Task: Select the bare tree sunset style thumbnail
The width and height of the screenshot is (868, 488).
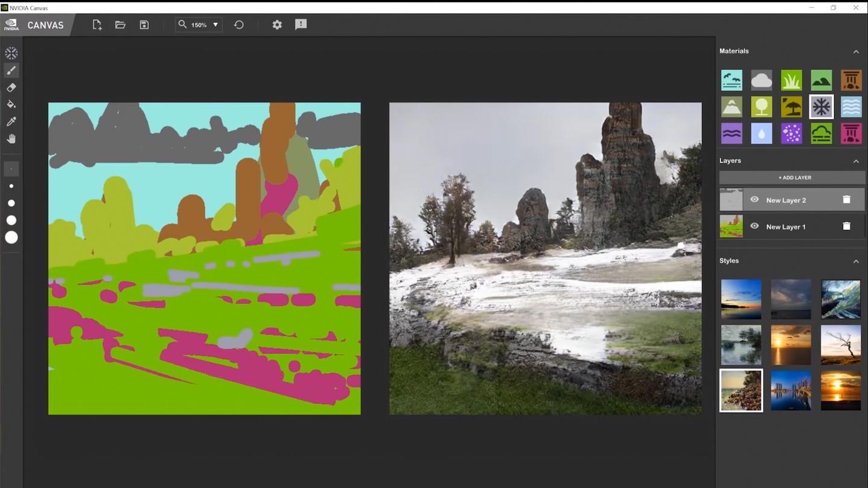Action: (x=840, y=345)
